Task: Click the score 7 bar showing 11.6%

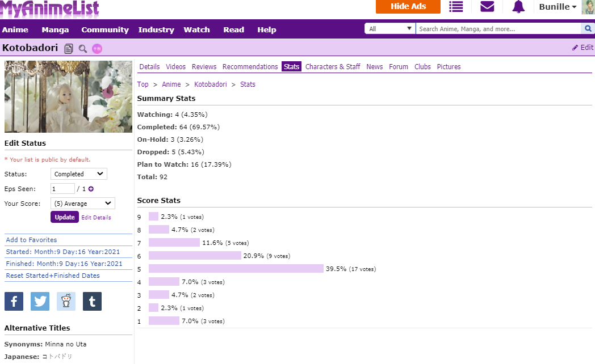Action: tap(174, 243)
